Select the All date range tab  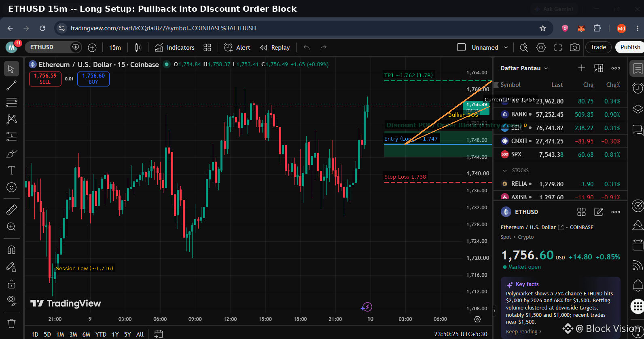[140, 334]
